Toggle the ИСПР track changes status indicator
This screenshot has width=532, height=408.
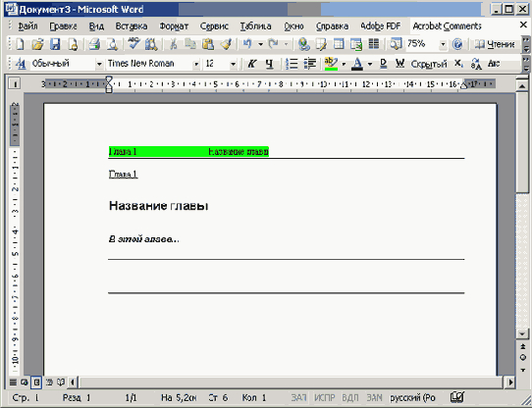click(x=324, y=397)
